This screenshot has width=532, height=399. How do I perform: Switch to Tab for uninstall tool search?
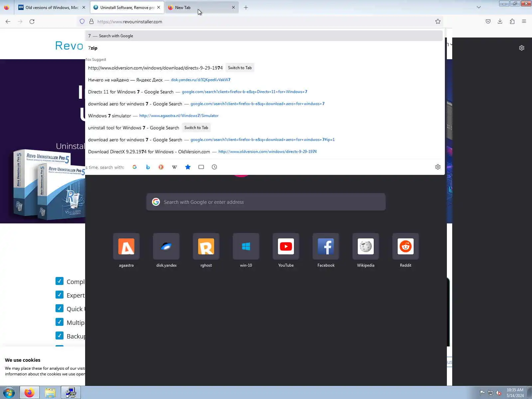(x=196, y=128)
